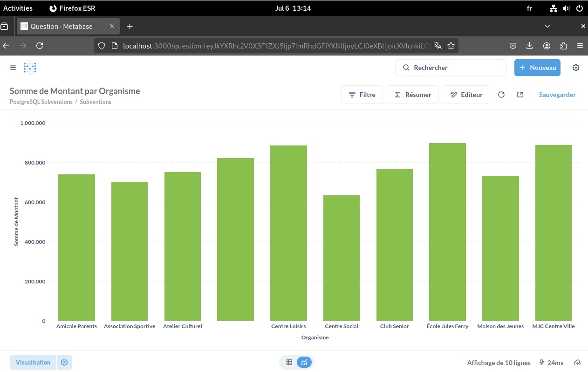Screen dimensions: 588x372
Task: Switch to table view toggle
Action: pyautogui.click(x=289, y=362)
